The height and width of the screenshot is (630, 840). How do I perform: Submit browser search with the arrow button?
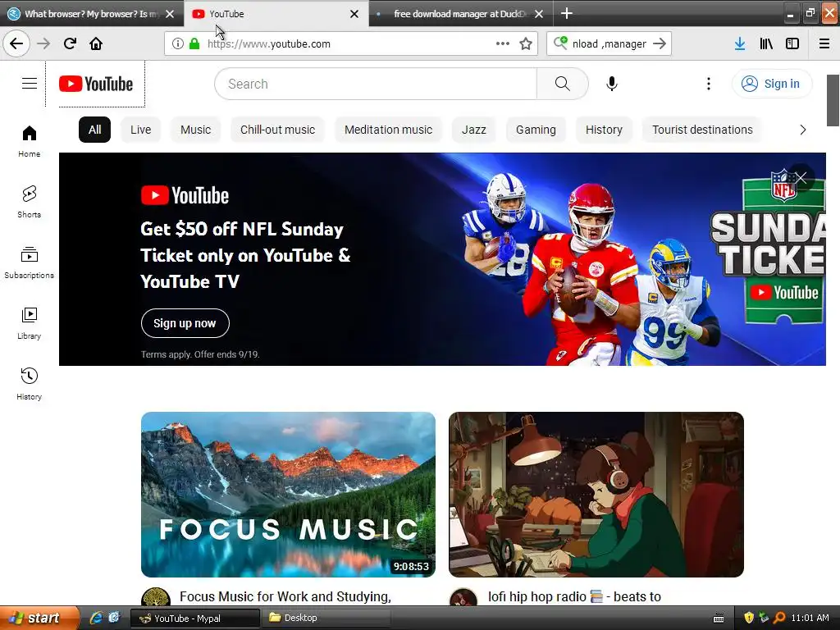pos(660,43)
